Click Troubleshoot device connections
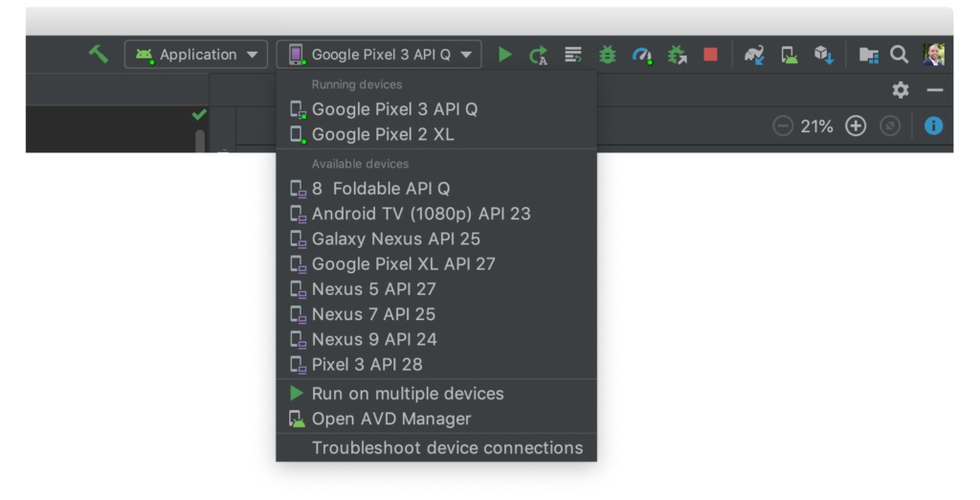This screenshot has height=500, width=980. [446, 448]
